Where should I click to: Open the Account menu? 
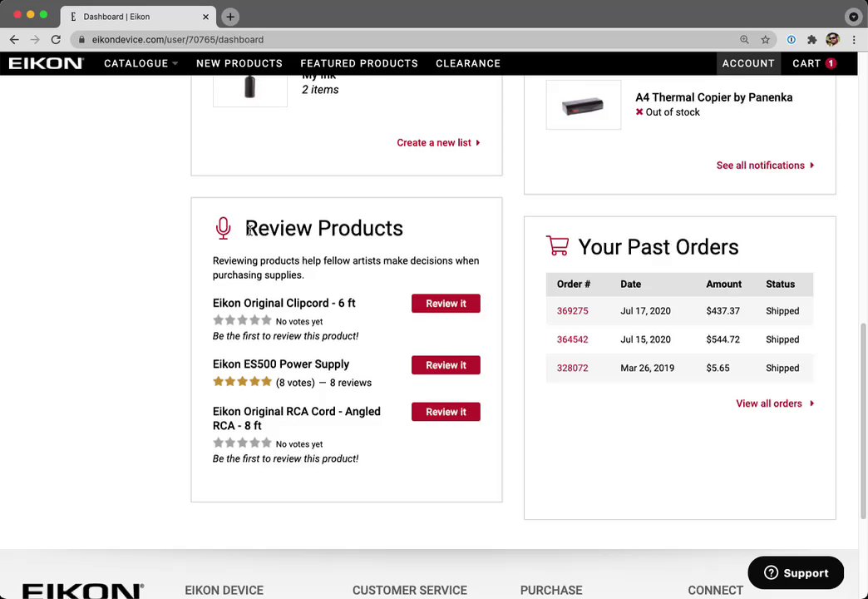pos(748,63)
